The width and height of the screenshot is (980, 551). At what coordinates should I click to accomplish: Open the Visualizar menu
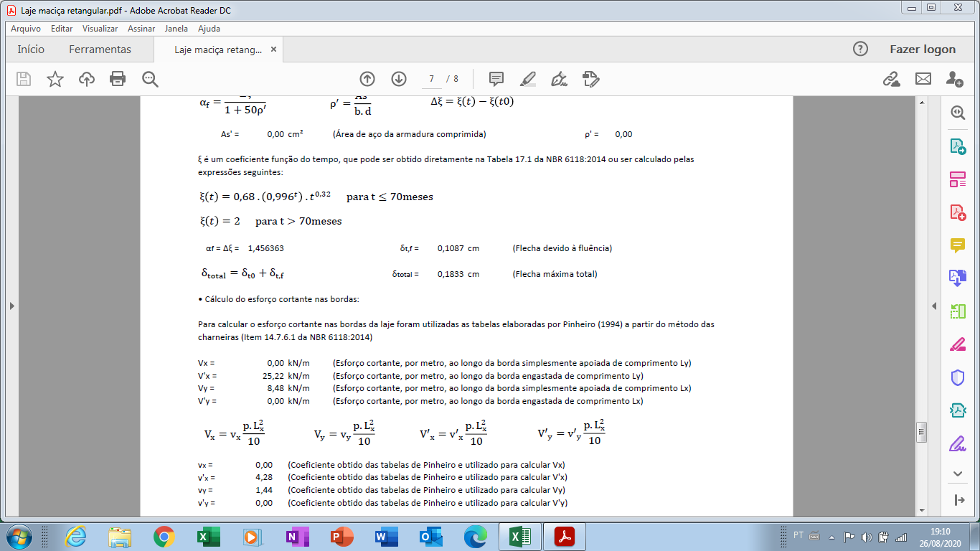pos(100,29)
